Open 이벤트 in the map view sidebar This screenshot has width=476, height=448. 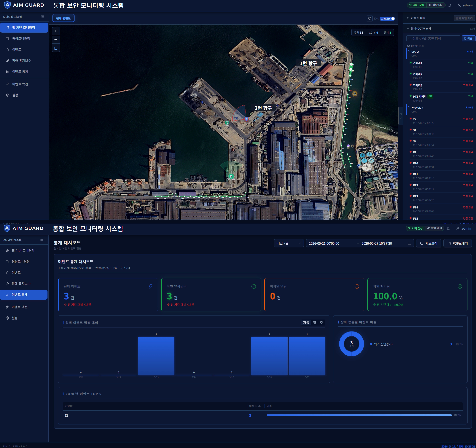point(24,50)
